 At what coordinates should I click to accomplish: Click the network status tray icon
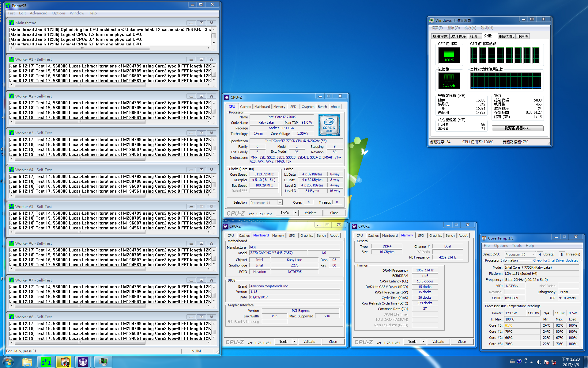click(554, 362)
